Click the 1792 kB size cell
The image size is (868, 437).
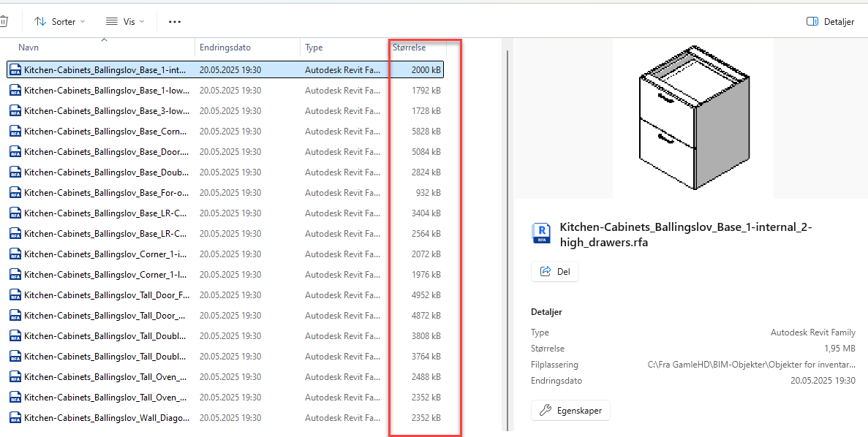click(x=426, y=90)
